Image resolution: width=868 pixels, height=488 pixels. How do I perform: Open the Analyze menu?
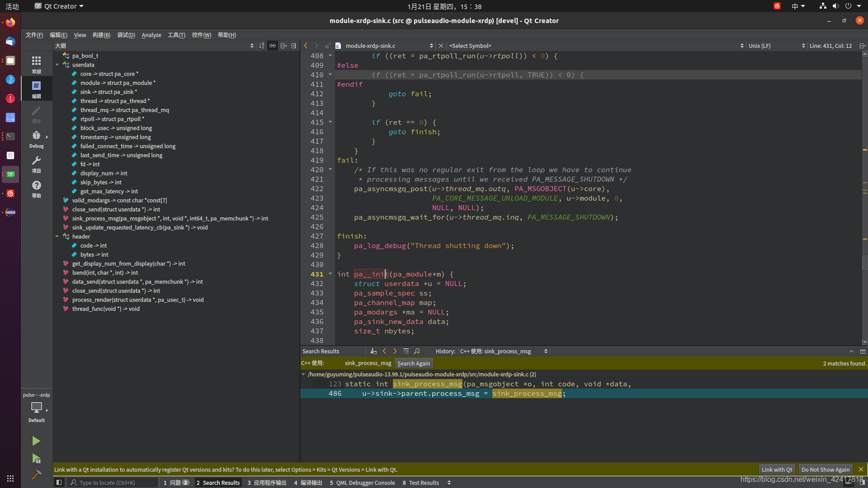tap(151, 35)
